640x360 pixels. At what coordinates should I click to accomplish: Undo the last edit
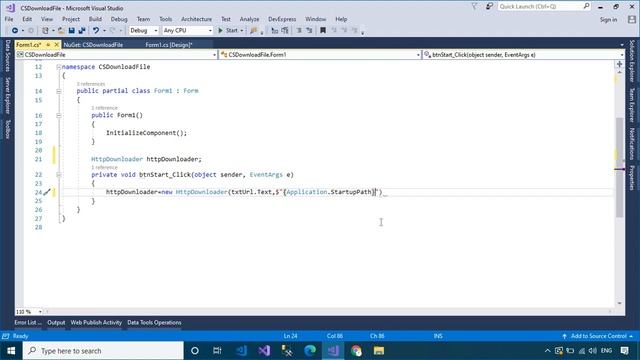[96, 31]
